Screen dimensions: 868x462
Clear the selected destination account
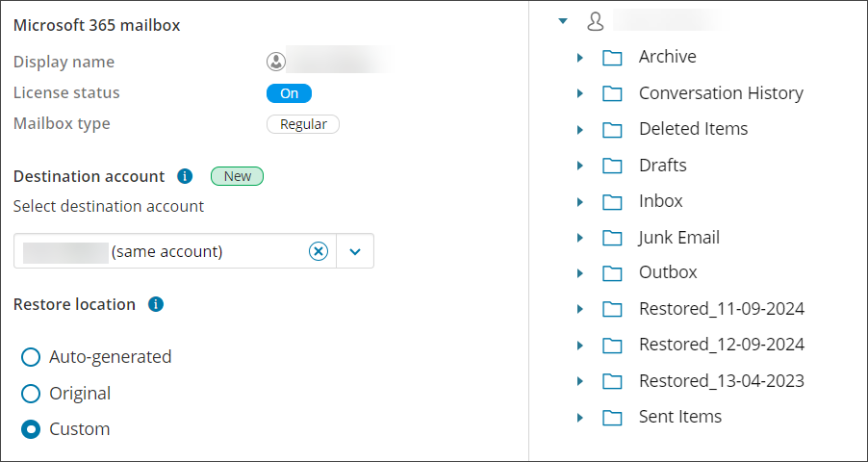tap(319, 251)
